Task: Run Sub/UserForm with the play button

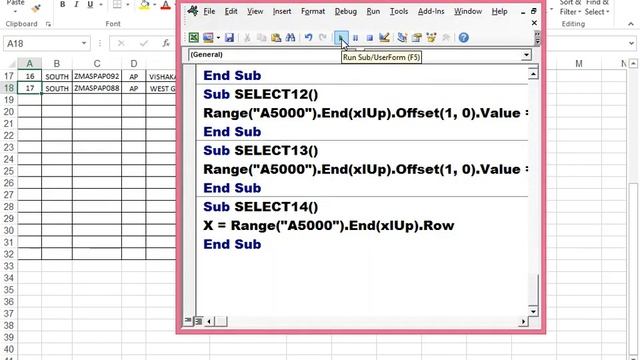Action: (x=341, y=38)
